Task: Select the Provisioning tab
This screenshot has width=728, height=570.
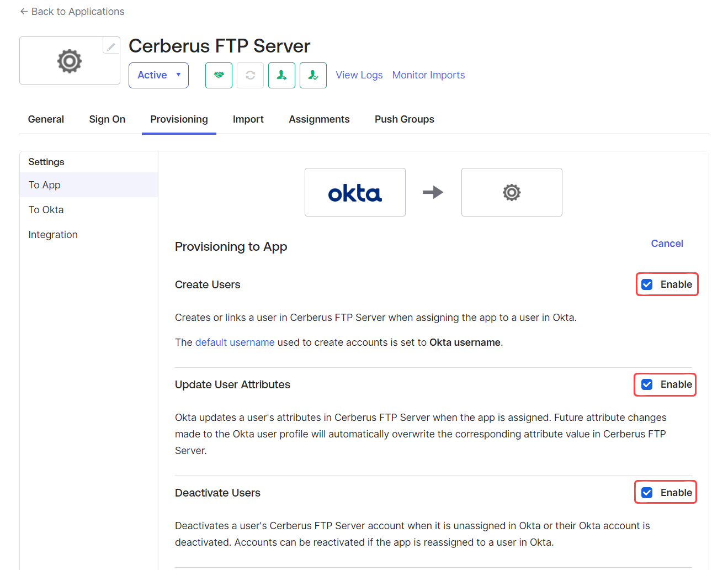Action: point(179,119)
